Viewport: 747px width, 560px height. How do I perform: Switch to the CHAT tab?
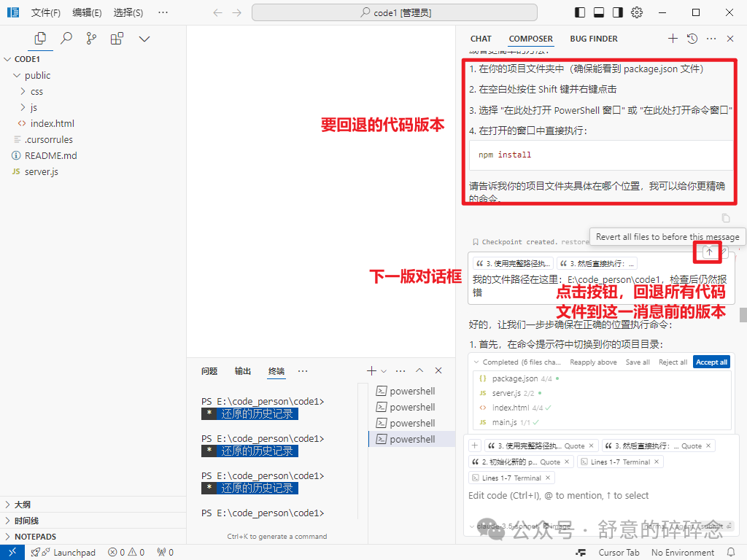click(481, 39)
